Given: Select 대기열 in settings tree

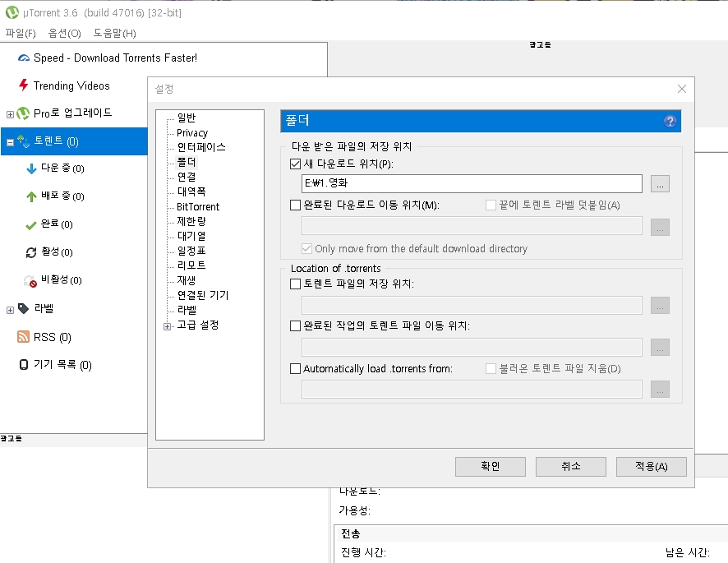Looking at the screenshot, I should point(191,236).
